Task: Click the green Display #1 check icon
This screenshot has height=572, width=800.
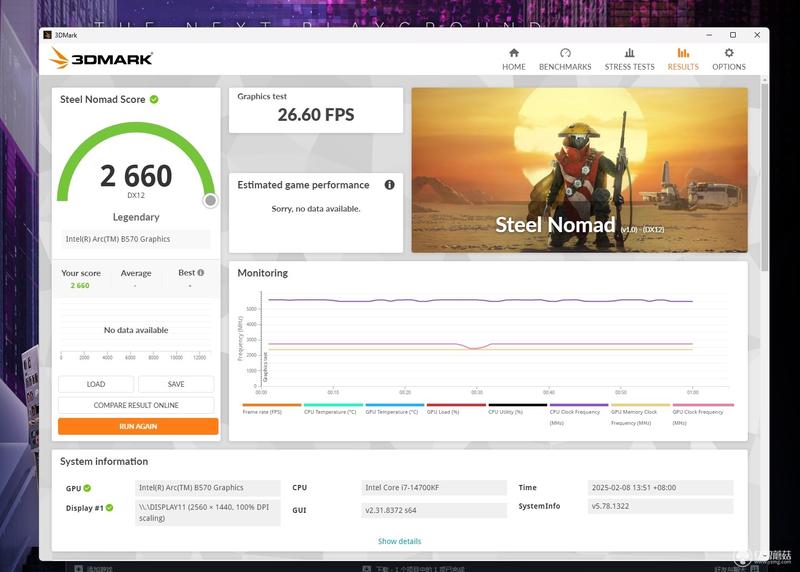Action: point(109,508)
